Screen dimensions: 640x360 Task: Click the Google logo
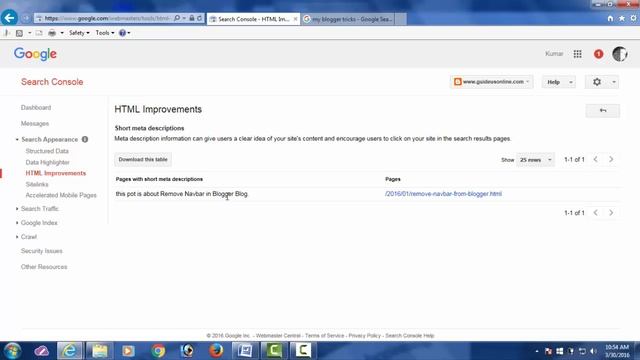[x=35, y=54]
